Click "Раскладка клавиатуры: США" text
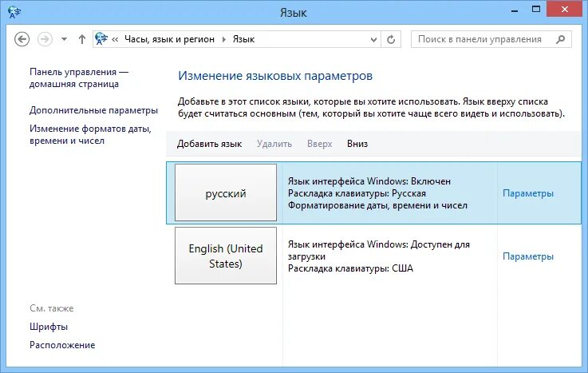 (350, 268)
